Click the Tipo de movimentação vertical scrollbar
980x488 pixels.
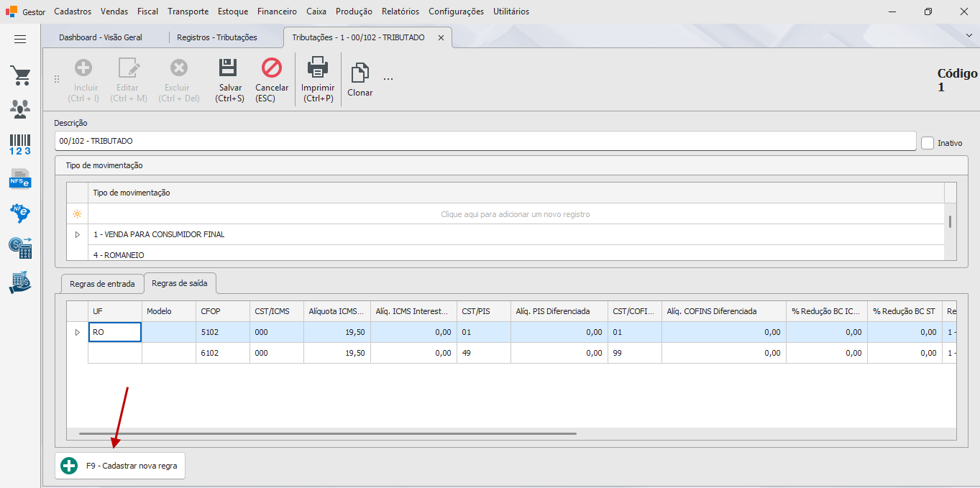[950, 221]
